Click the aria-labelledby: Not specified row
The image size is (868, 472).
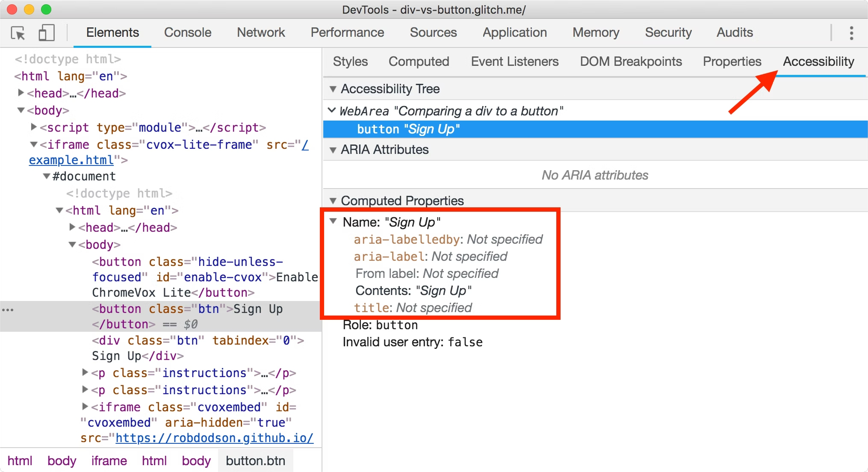(448, 239)
